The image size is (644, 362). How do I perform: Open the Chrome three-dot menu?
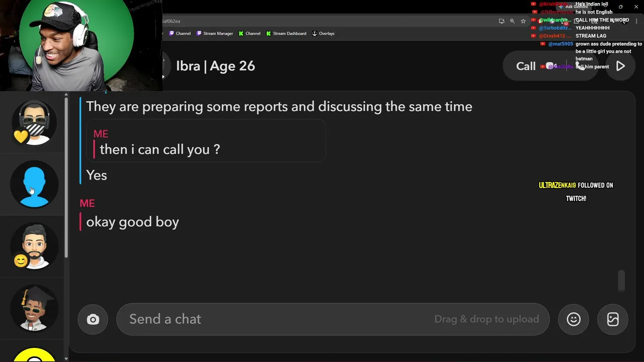pyautogui.click(x=636, y=21)
